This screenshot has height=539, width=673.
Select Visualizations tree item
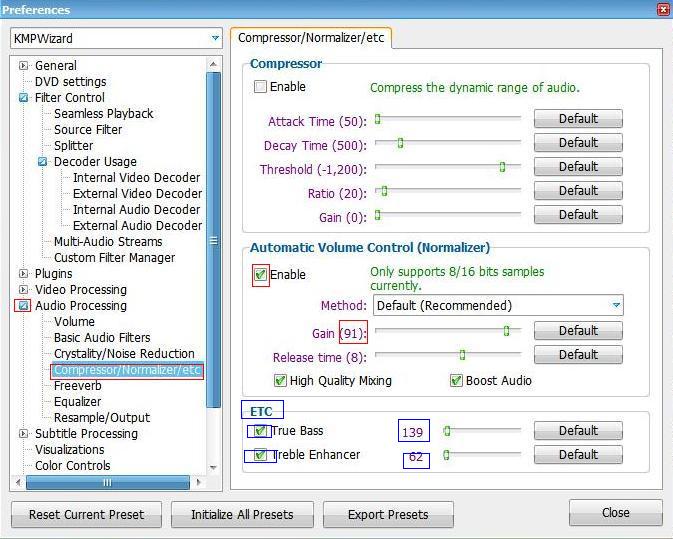click(x=70, y=449)
